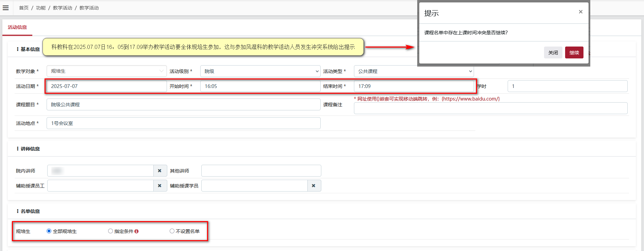Open 功能 in the breadcrumb
The width and height of the screenshot is (644, 251).
(x=41, y=8)
